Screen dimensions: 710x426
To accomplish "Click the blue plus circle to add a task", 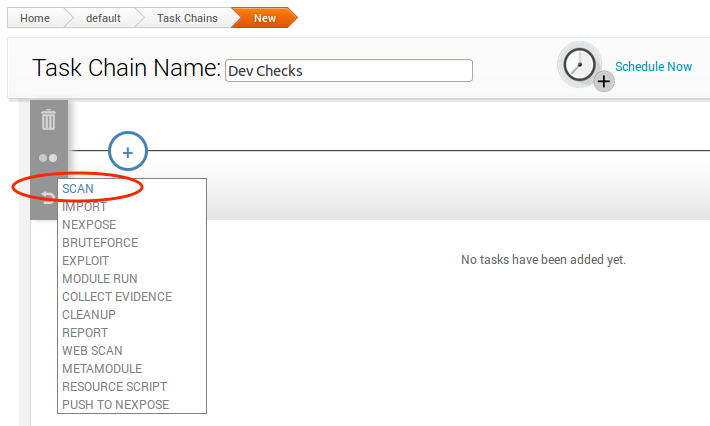I will 128,152.
